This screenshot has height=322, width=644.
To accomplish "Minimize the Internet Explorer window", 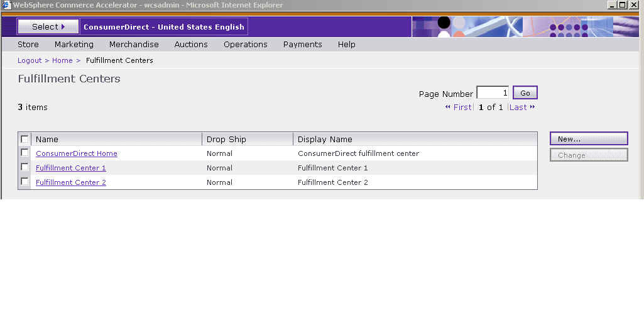I will coord(613,5).
